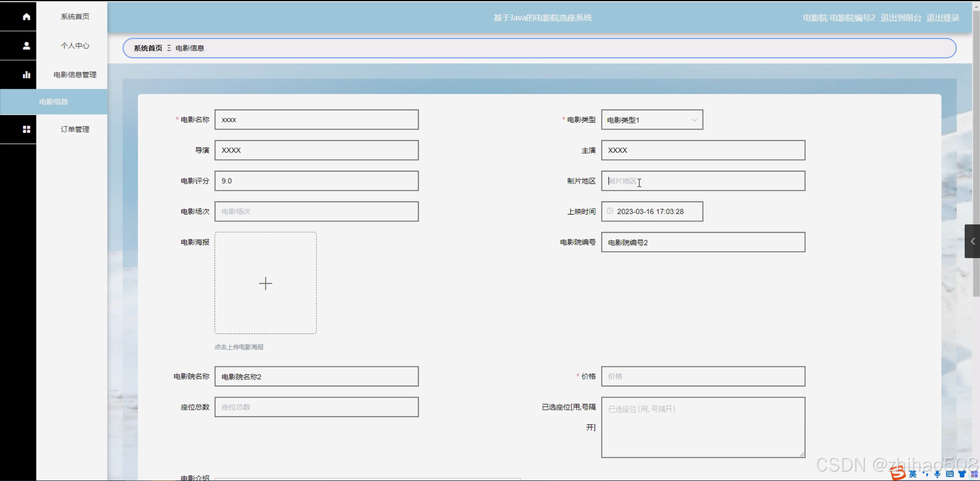Image resolution: width=980 pixels, height=481 pixels.
Task: Click the microphone icon in IME toolbar
Action: pos(937,474)
